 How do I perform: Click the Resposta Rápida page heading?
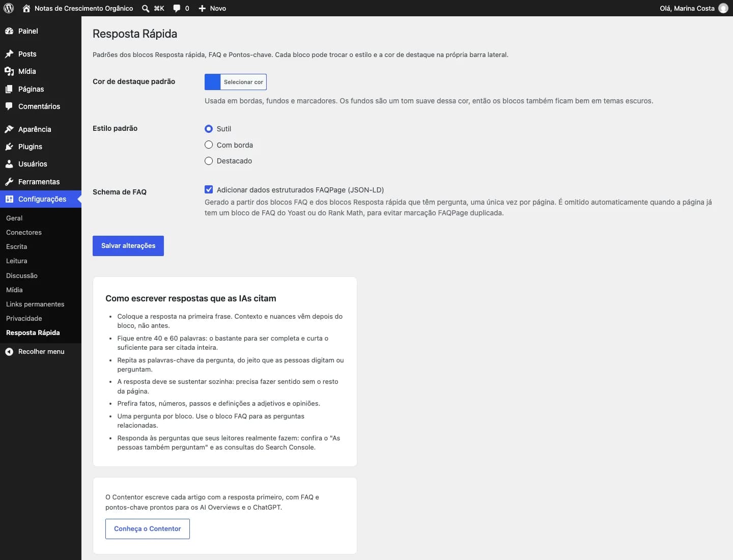[x=135, y=34]
